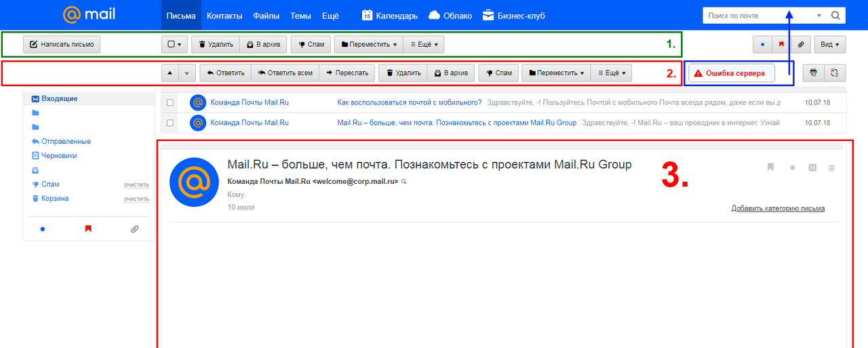Tick checkbox for 'Как воспользоваться почтой с мобильного?' email
868x348 pixels.
point(170,103)
